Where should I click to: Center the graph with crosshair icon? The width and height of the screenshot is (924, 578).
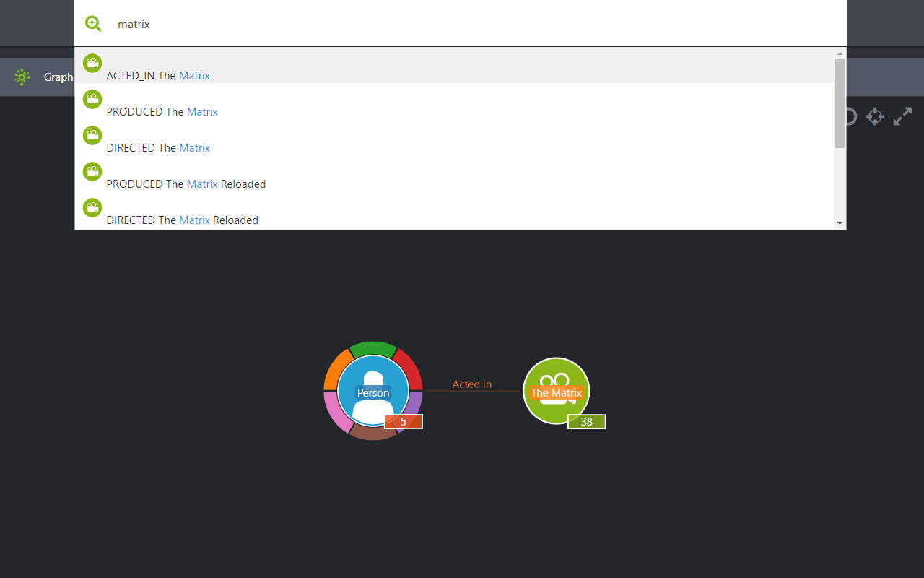click(875, 116)
